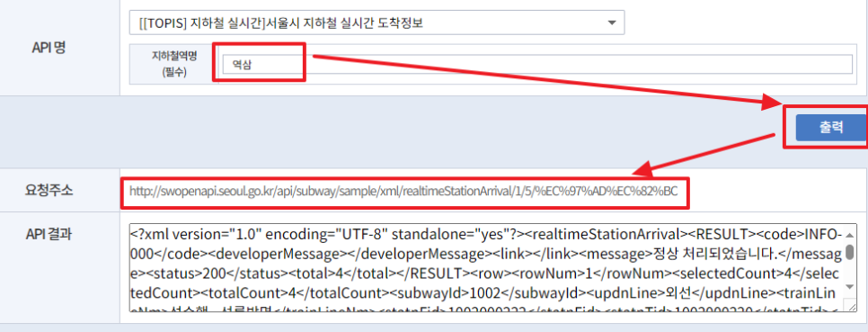Click the 지하철역명 input field containing 역삼

pyautogui.click(x=536, y=64)
